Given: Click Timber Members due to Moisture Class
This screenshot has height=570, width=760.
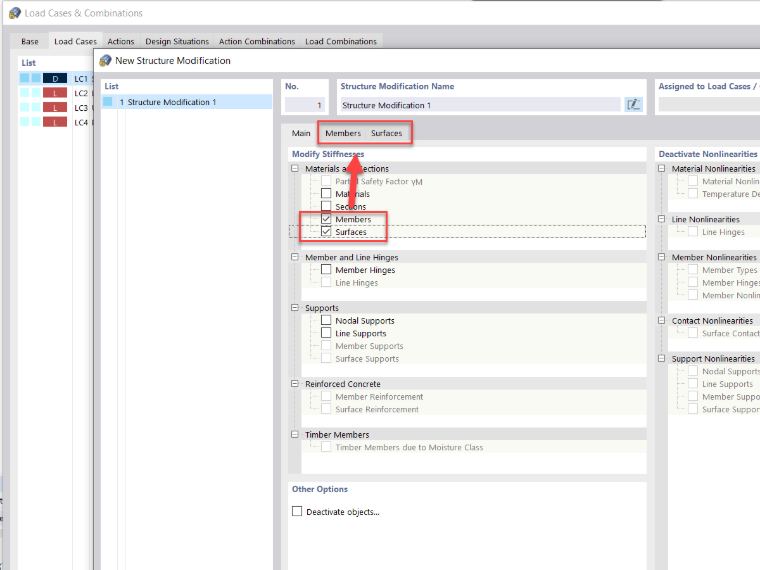Looking at the screenshot, I should click(409, 447).
